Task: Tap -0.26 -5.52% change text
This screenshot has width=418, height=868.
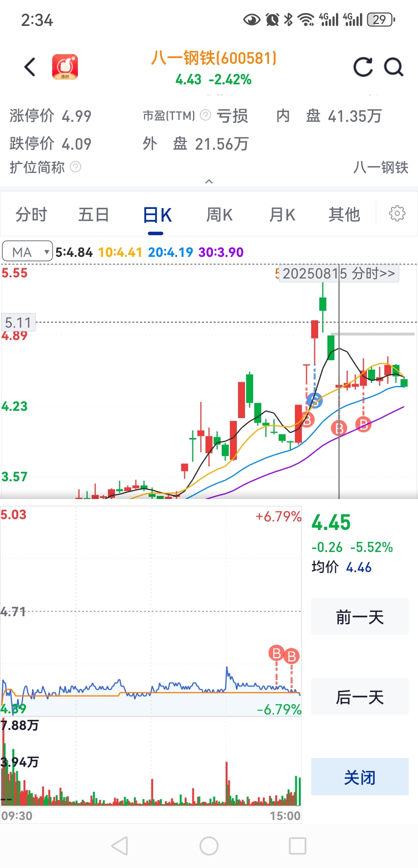Action: pos(352,547)
